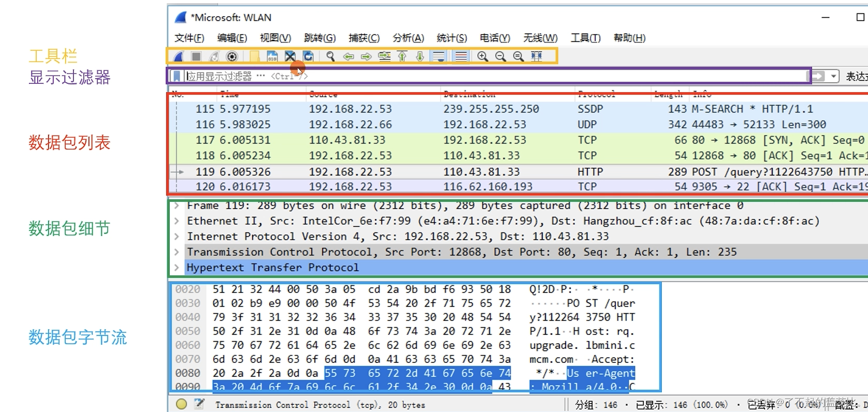Open the 分析(A) menu
Screen dimensions: 868x412
click(408, 38)
